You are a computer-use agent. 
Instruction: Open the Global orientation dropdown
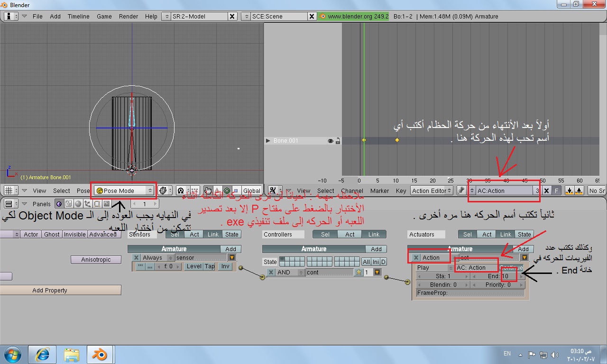pyautogui.click(x=252, y=191)
